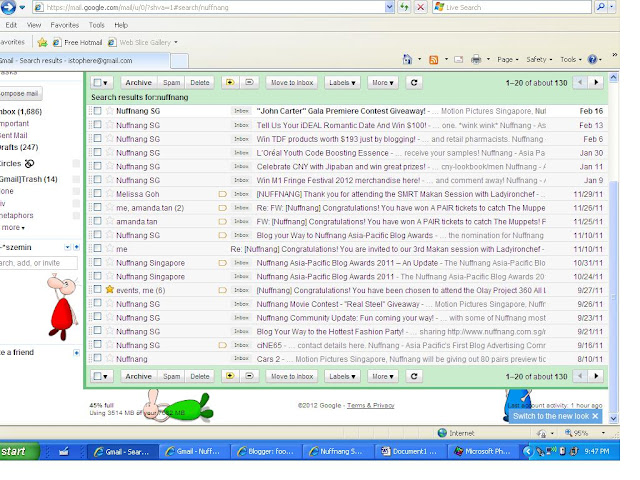This screenshot has width=640, height=480.
Task: Unstar the events, me (6) email
Action: pos(109,289)
